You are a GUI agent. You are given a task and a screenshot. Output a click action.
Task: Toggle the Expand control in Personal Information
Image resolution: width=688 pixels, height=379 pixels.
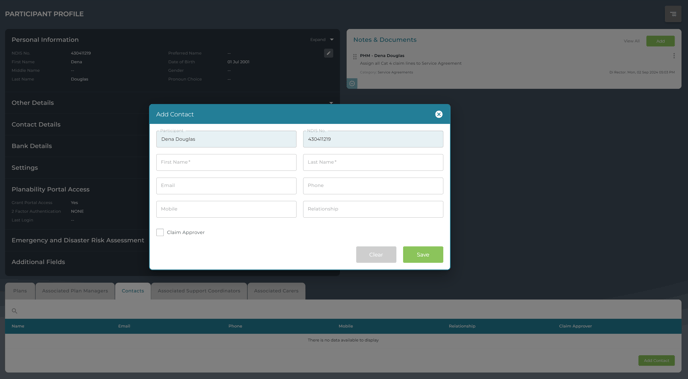pos(322,40)
